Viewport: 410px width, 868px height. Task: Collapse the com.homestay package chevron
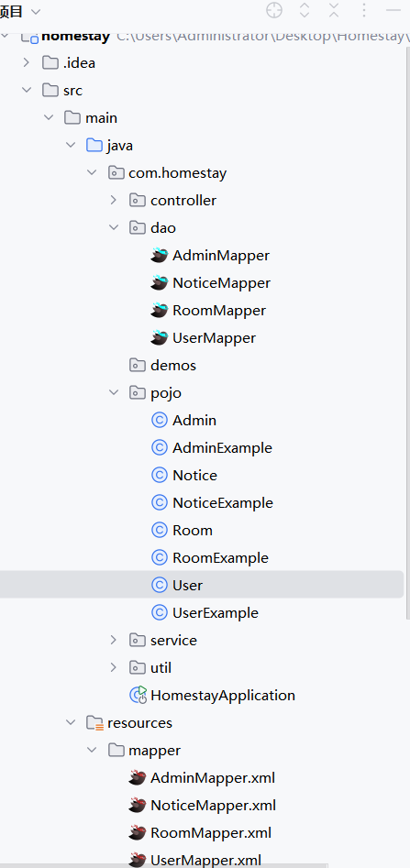tap(92, 172)
